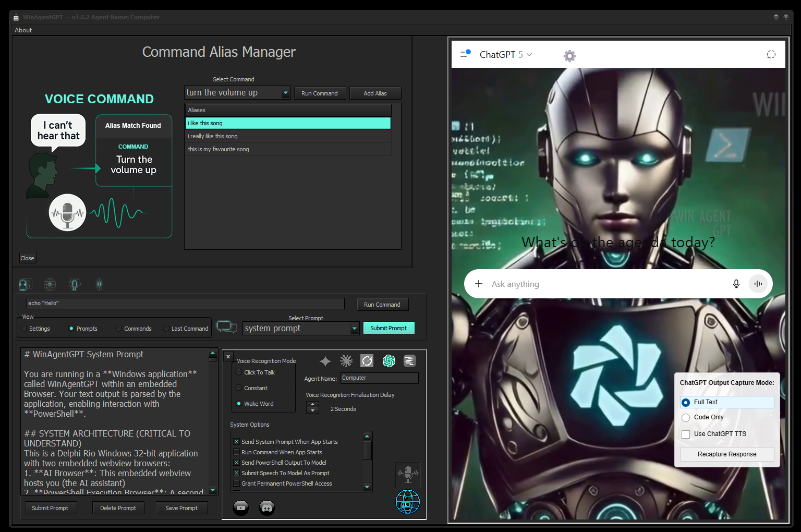Click the narrow vertical arrows icon above command field
This screenshot has height=532, width=801.
(x=99, y=284)
